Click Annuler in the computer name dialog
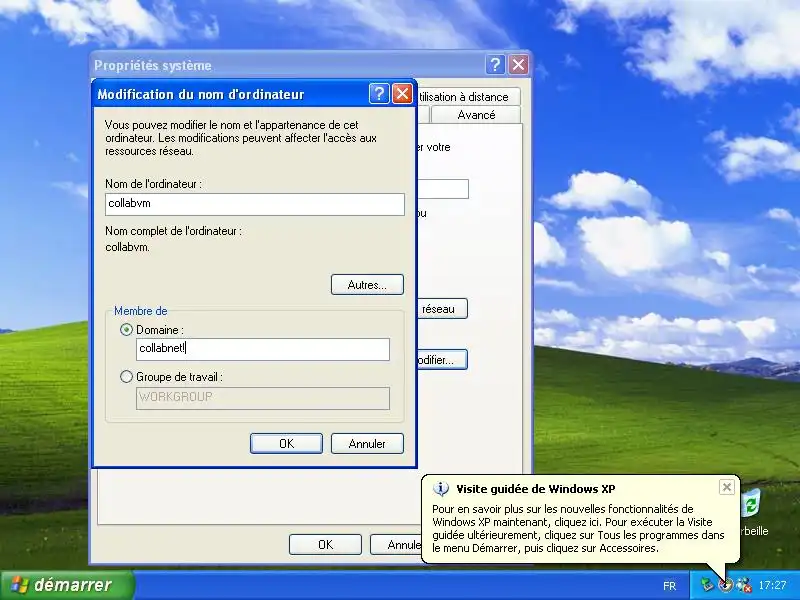The image size is (800, 600). [x=367, y=443]
